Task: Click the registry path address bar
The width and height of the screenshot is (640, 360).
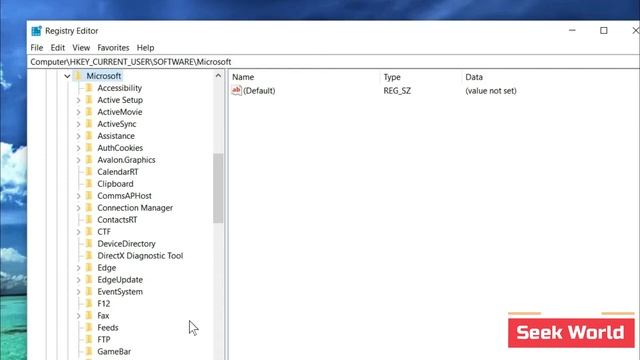Action: (334, 62)
